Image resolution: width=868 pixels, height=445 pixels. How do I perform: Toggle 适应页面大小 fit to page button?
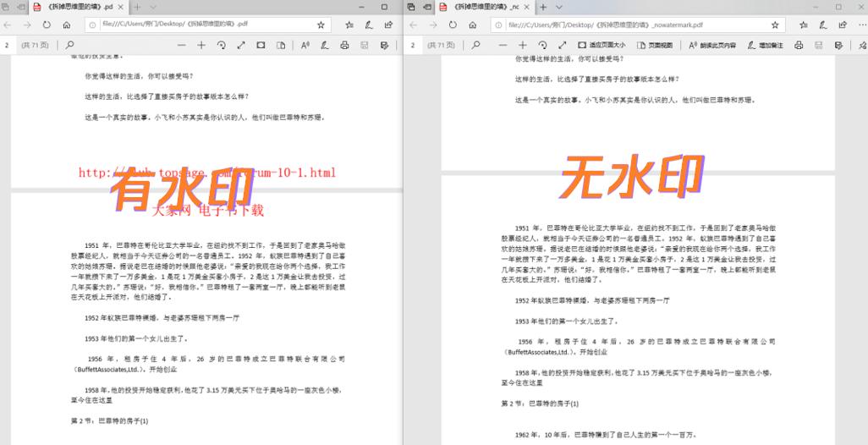(x=602, y=45)
